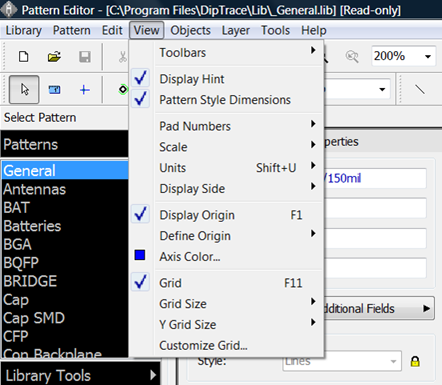Click the New library file icon
Screen dimensions: 442x385
(24, 57)
